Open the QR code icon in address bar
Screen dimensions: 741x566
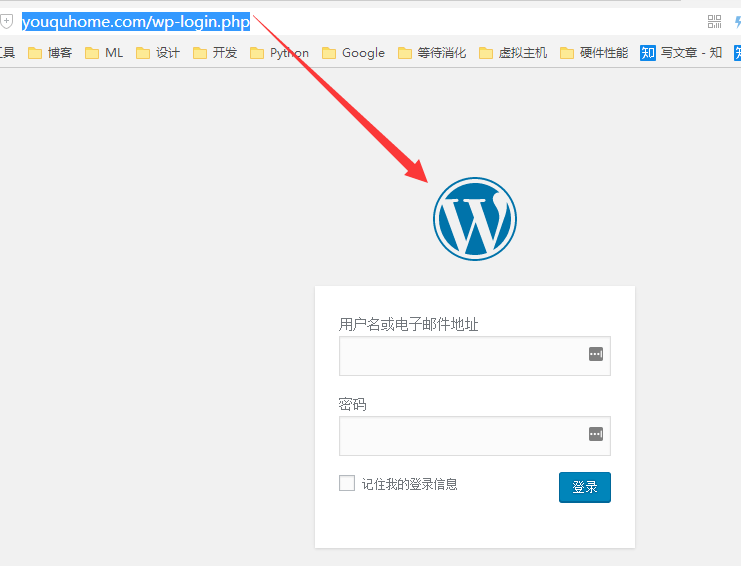[x=714, y=22]
